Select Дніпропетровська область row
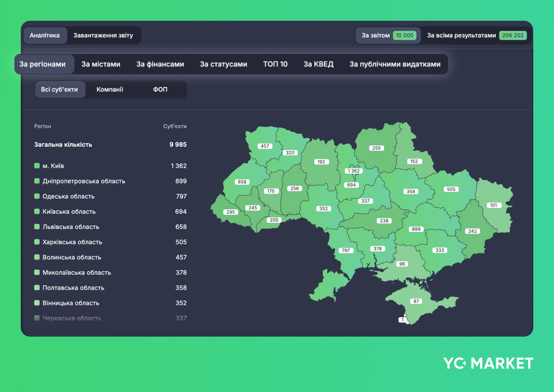The height and width of the screenshot is (392, 554). [110, 181]
